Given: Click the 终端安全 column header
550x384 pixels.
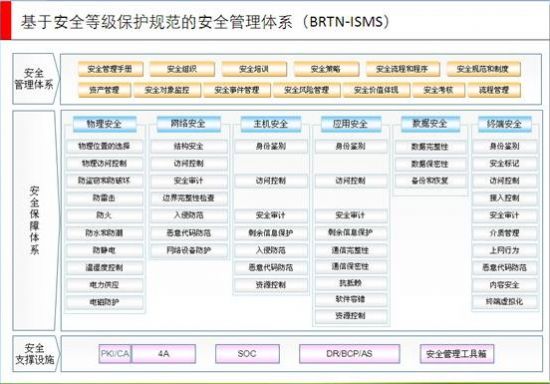Looking at the screenshot, I should (505, 124).
